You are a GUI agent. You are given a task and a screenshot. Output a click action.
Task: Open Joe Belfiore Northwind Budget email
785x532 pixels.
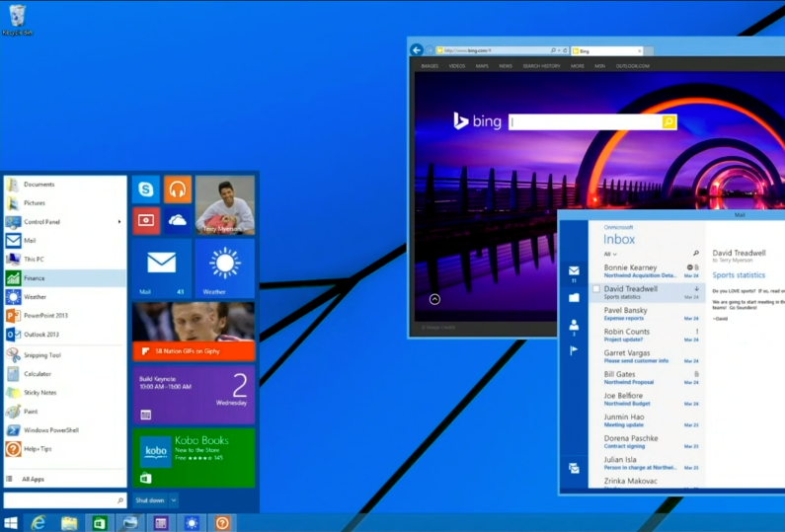tap(647, 399)
